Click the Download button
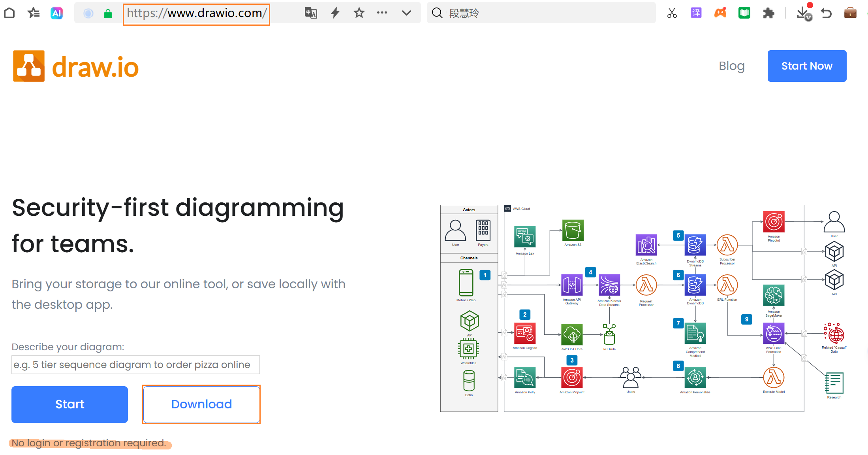This screenshot has width=868, height=455. click(x=201, y=404)
